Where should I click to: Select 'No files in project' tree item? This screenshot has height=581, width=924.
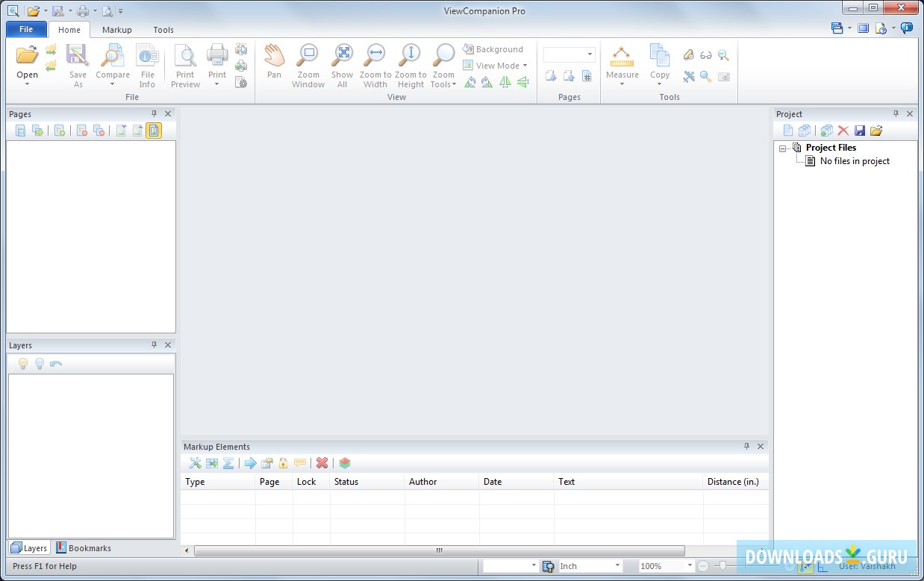pos(855,161)
